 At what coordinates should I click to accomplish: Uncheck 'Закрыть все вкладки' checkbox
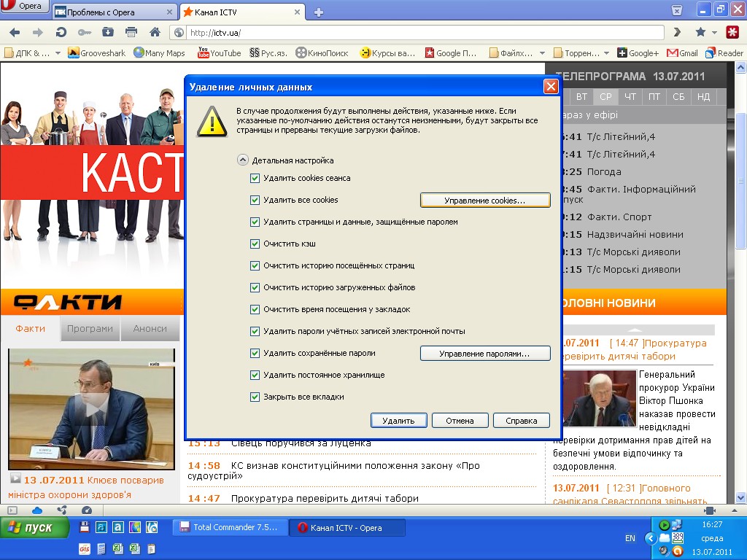point(255,397)
